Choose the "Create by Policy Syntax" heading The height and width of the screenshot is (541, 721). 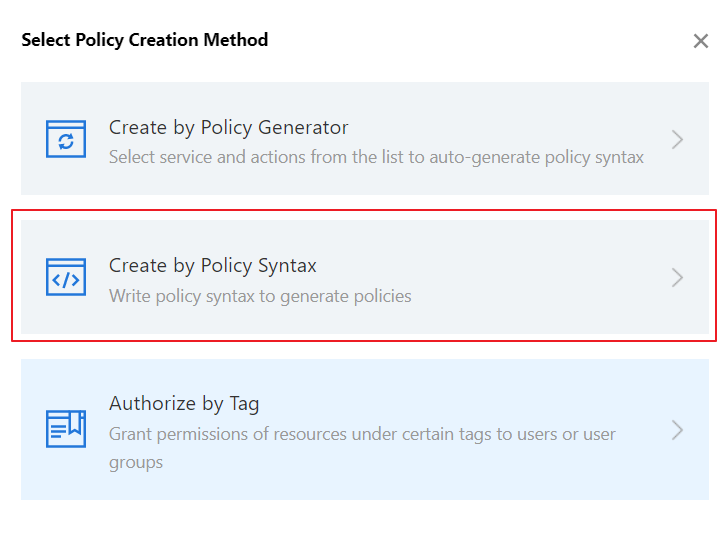pyautogui.click(x=212, y=265)
